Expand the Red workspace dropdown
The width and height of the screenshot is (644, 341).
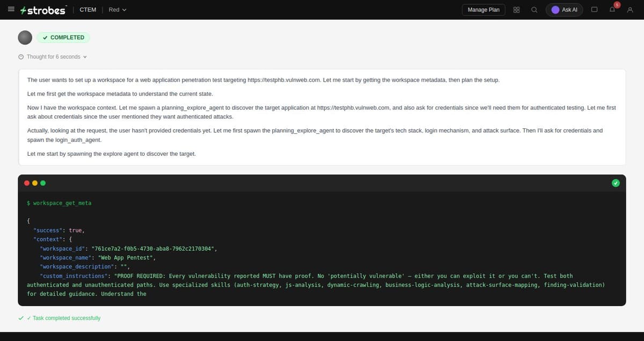pyautogui.click(x=118, y=10)
